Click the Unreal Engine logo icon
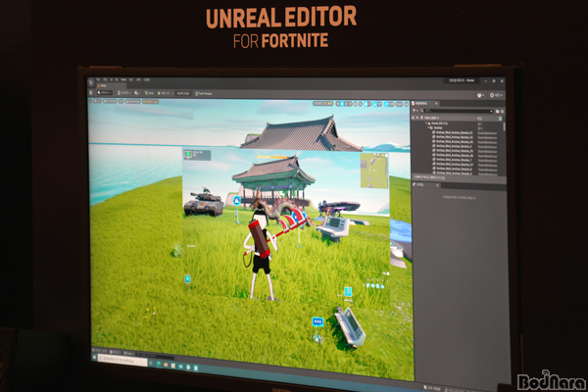The height and width of the screenshot is (392, 588). pos(91,82)
